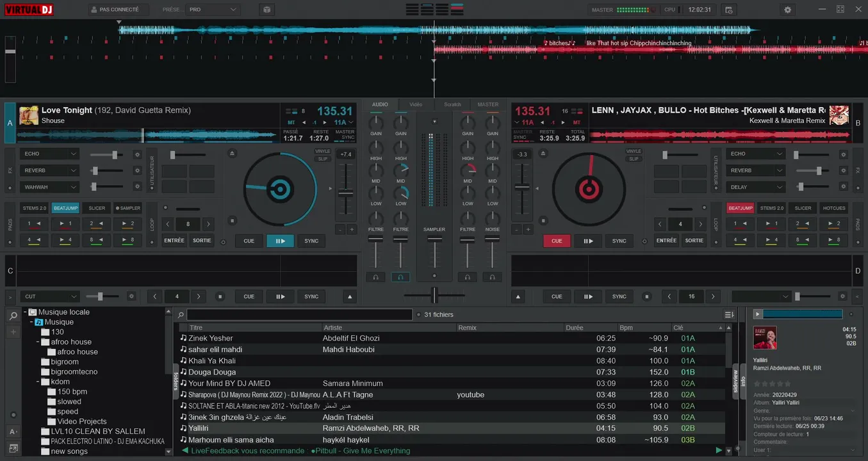The width and height of the screenshot is (868, 461).
Task: Jump forward 8 beats on deck A pads
Action: 127,241
